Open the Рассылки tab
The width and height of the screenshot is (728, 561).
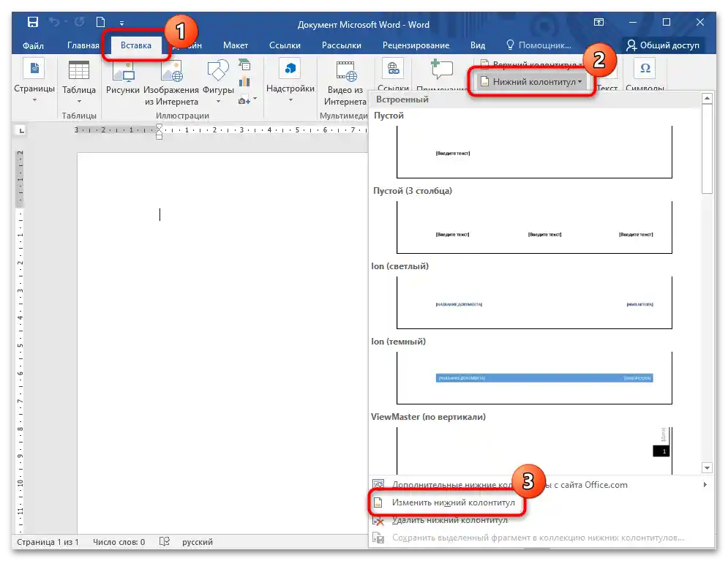341,45
